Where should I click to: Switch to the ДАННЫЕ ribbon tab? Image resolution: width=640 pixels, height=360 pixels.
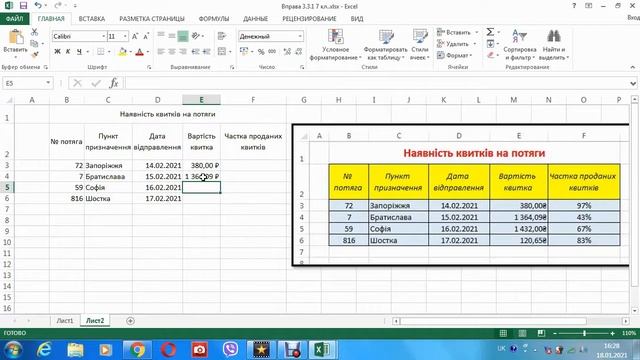coord(256,19)
